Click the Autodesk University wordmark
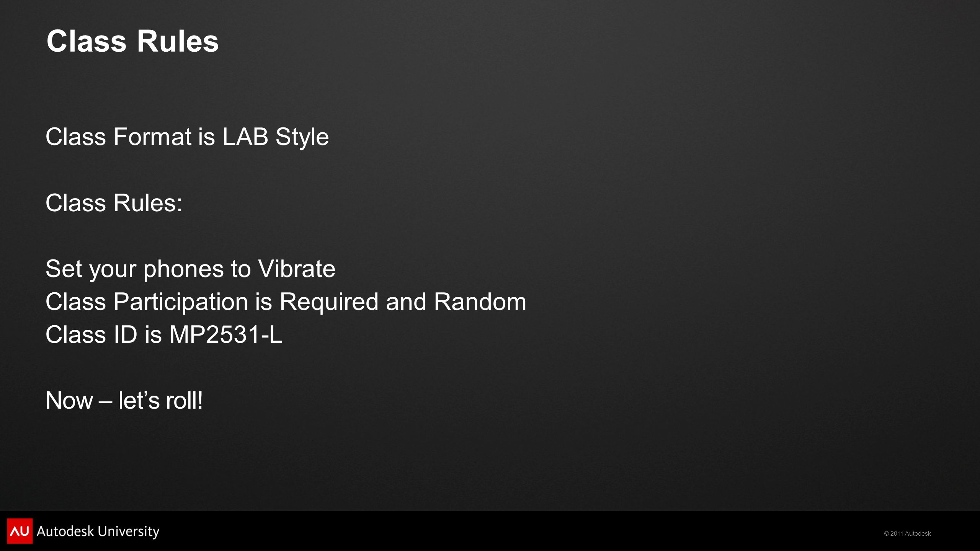 [x=98, y=531]
